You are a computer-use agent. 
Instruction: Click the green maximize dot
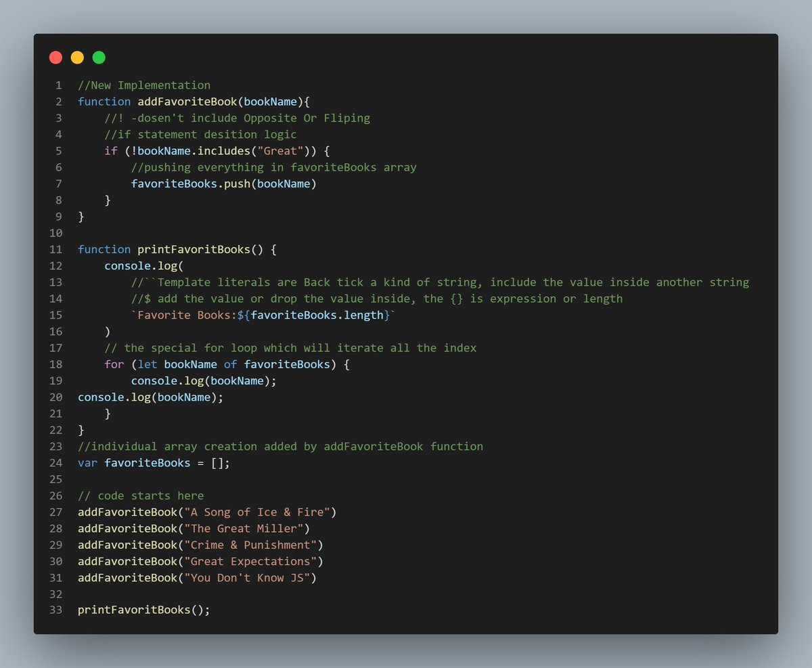[x=99, y=58]
